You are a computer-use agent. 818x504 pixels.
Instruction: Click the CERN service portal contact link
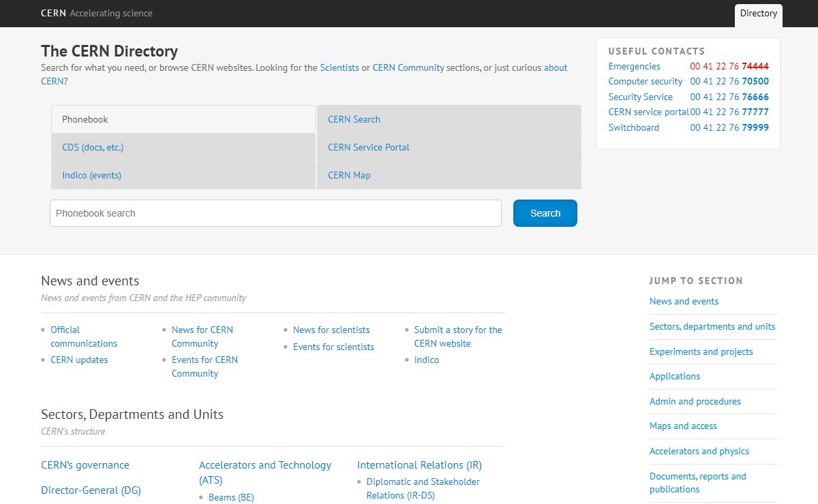coord(649,112)
